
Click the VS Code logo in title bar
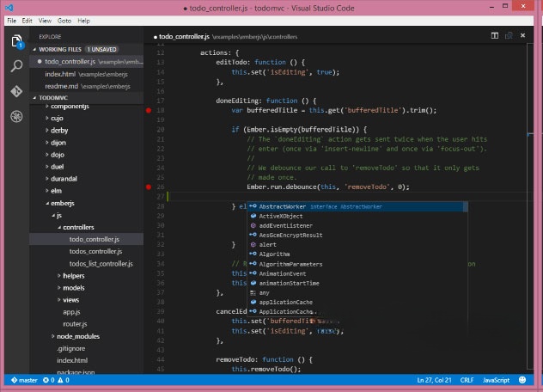tap(9, 7)
